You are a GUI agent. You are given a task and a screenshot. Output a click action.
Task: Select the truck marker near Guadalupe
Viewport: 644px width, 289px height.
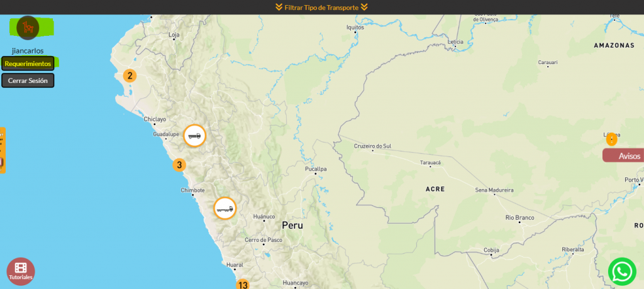(194, 136)
